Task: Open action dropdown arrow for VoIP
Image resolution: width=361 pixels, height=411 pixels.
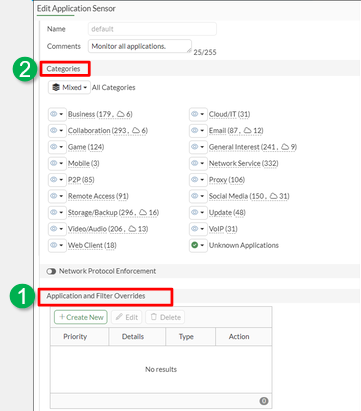Action: [x=202, y=229]
